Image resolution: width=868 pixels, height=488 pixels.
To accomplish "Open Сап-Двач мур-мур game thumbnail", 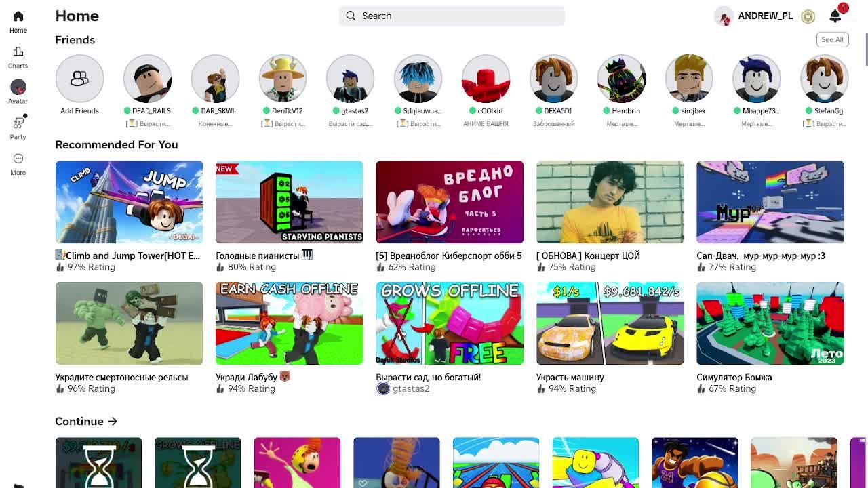I will (770, 202).
